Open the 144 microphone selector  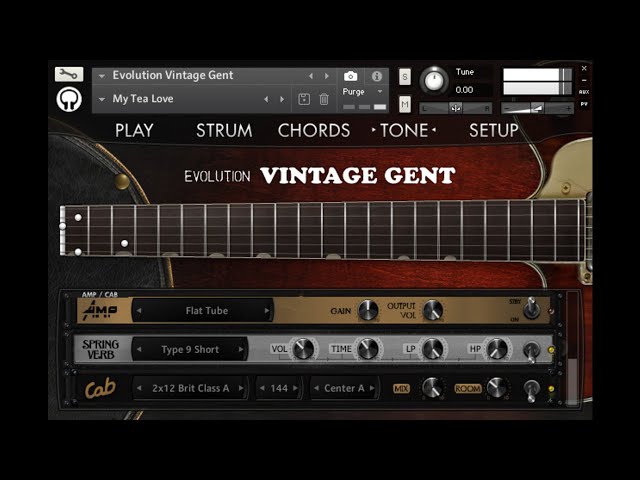pos(279,388)
